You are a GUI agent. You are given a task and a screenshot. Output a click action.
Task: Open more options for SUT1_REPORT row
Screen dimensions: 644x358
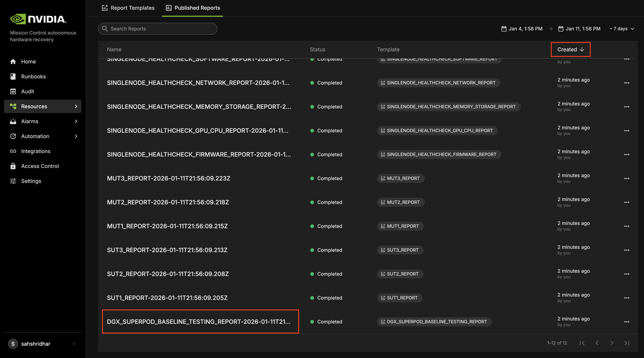(x=626, y=298)
